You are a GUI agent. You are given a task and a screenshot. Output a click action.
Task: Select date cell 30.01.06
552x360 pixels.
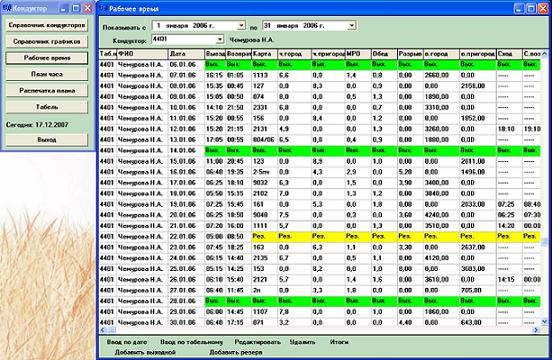pyautogui.click(x=186, y=323)
